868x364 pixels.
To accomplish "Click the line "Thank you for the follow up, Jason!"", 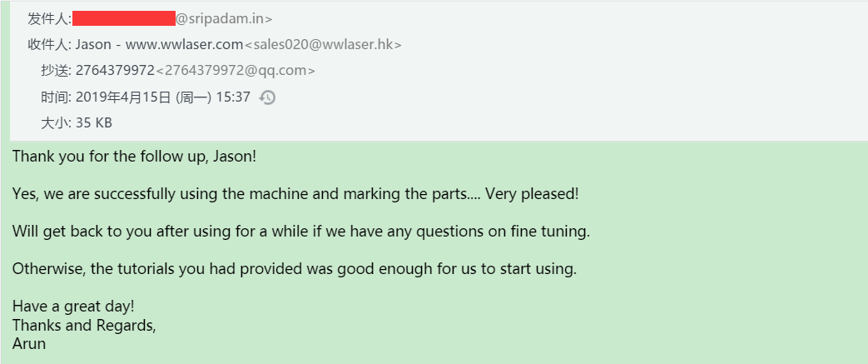I will (x=135, y=157).
